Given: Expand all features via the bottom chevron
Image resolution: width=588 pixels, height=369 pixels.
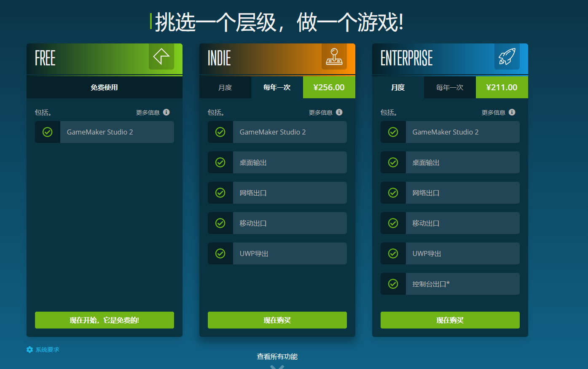Looking at the screenshot, I should pyautogui.click(x=277, y=366).
